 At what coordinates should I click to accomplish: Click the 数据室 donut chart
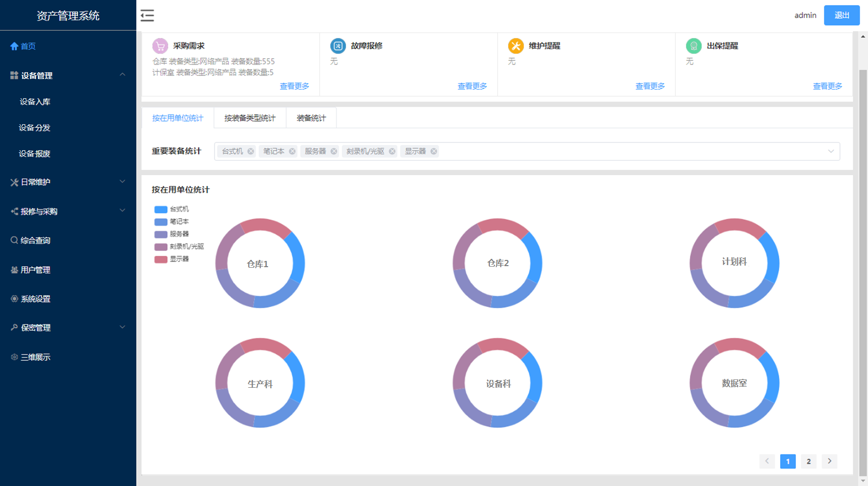[x=735, y=383]
